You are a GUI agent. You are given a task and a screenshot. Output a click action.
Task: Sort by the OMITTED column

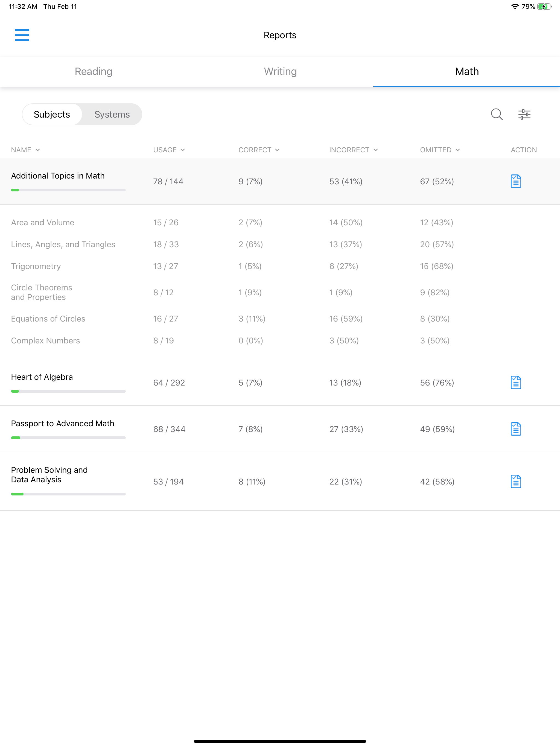[440, 150]
